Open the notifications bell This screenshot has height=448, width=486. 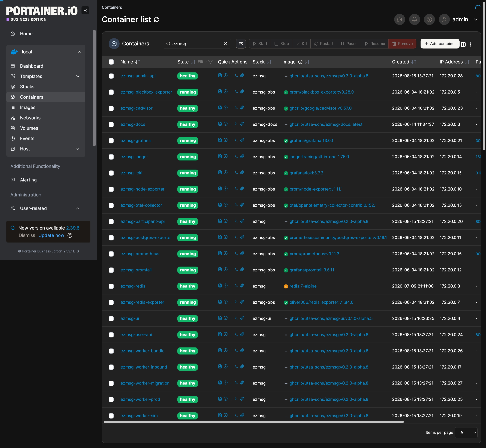click(x=414, y=19)
